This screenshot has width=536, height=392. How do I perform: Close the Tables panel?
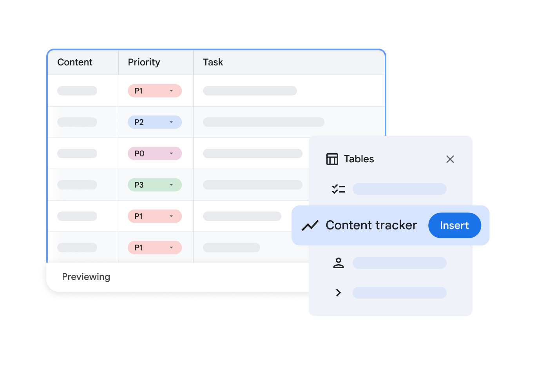[450, 159]
